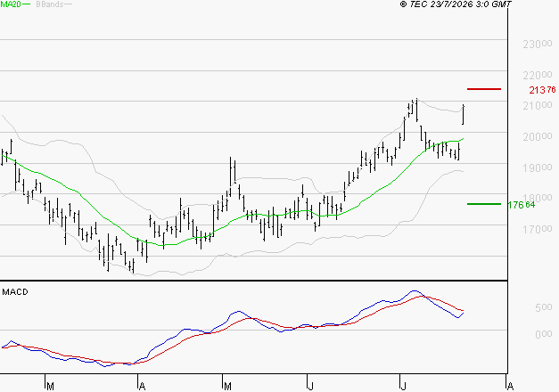559x392 pixels.
Task: Click the last A month marker
Action: coord(510,387)
